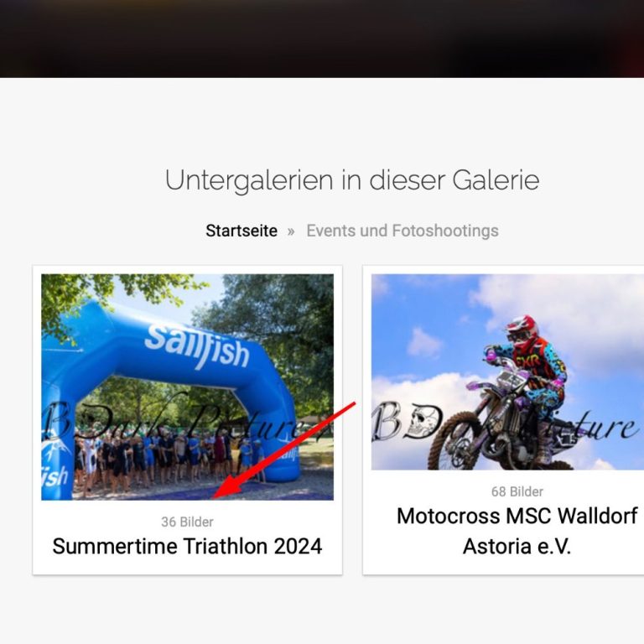The height and width of the screenshot is (644, 644).
Task: Click the motocross rider's red helmet
Action: (x=522, y=332)
